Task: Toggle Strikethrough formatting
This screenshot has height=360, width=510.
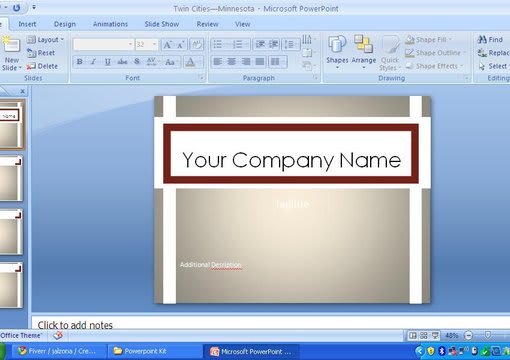Action: 122,62
